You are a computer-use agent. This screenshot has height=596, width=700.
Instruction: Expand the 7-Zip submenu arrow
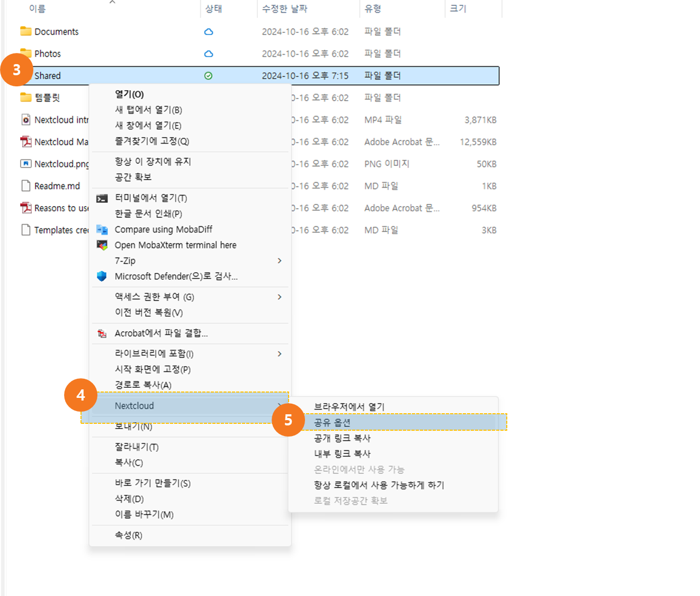click(x=280, y=261)
